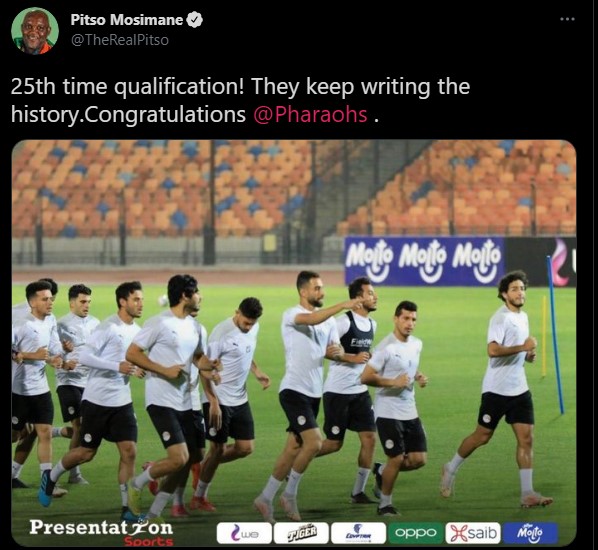
Task: Click the tweet text about 25th qualification
Action: tap(240, 100)
